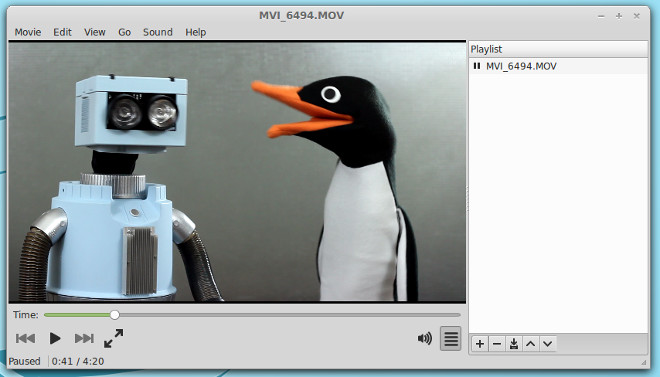Open the View menu

[x=95, y=32]
